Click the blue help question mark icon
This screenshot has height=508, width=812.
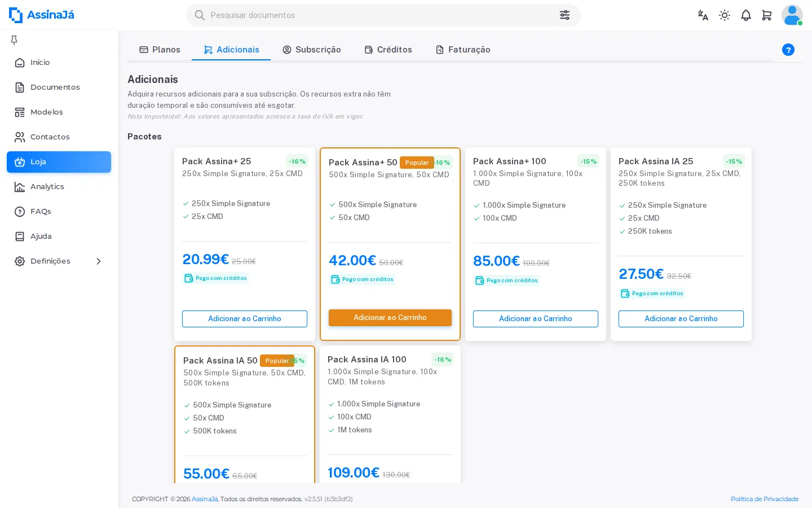(788, 50)
